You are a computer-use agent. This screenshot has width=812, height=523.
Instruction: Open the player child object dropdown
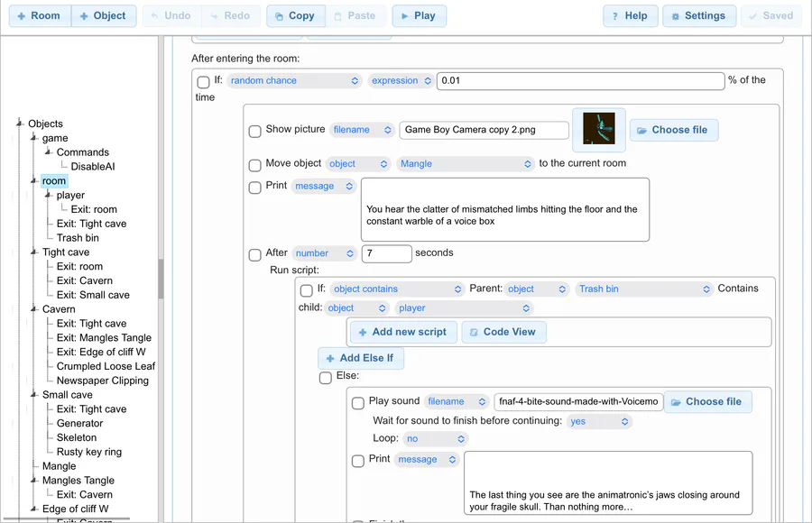click(x=464, y=308)
